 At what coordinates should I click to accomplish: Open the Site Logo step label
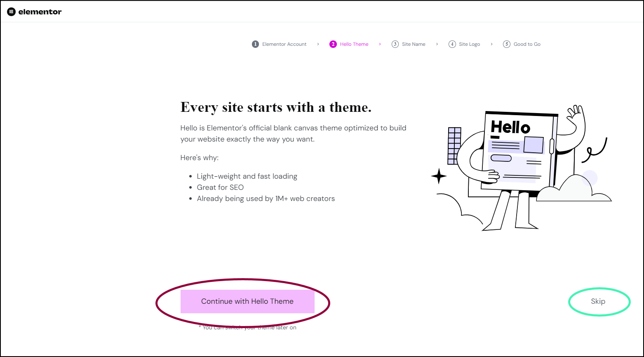click(470, 44)
